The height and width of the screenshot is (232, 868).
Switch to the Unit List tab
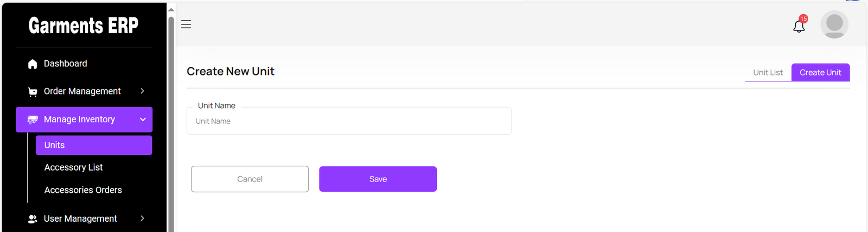click(x=768, y=72)
